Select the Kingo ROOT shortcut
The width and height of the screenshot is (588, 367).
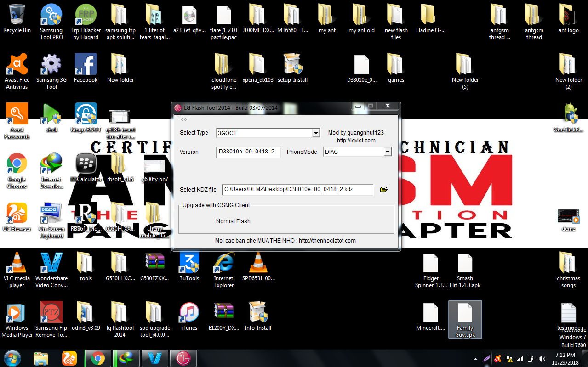[86, 118]
